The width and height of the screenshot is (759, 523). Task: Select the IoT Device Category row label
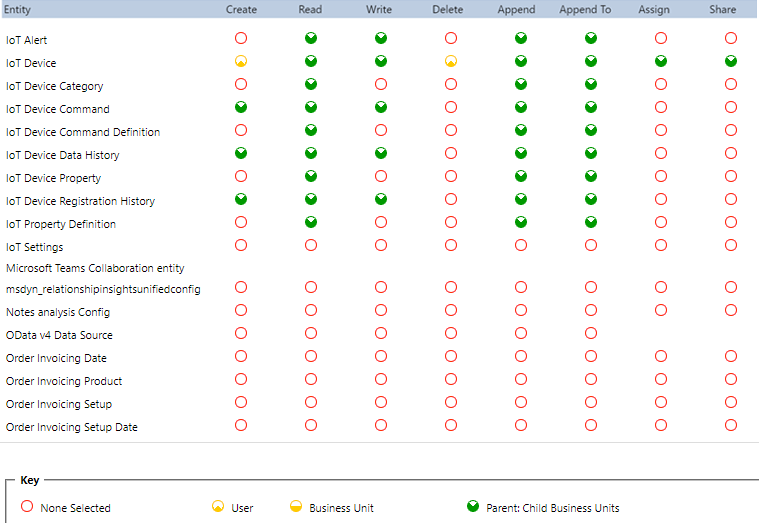[55, 86]
